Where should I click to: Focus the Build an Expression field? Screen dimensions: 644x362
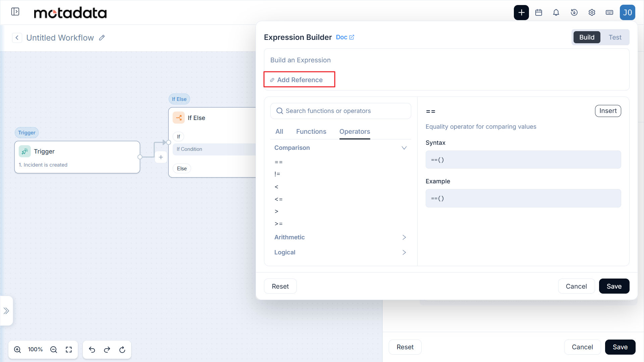pyautogui.click(x=446, y=60)
